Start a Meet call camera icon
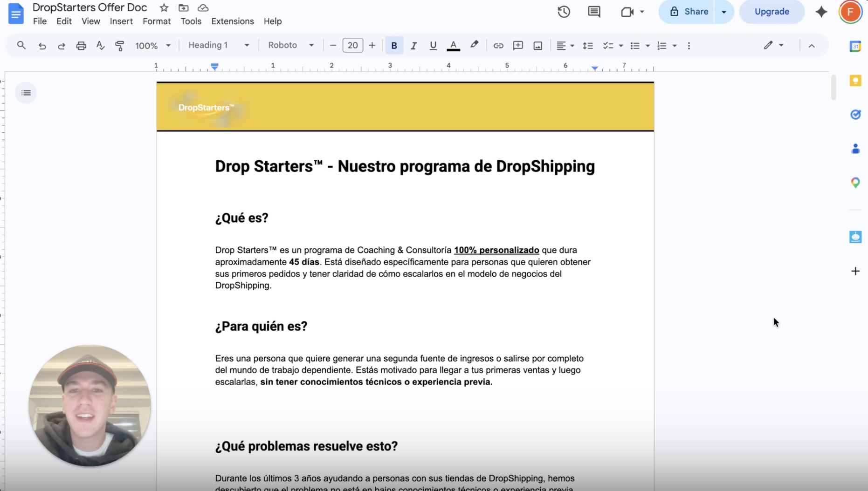 pos(627,12)
